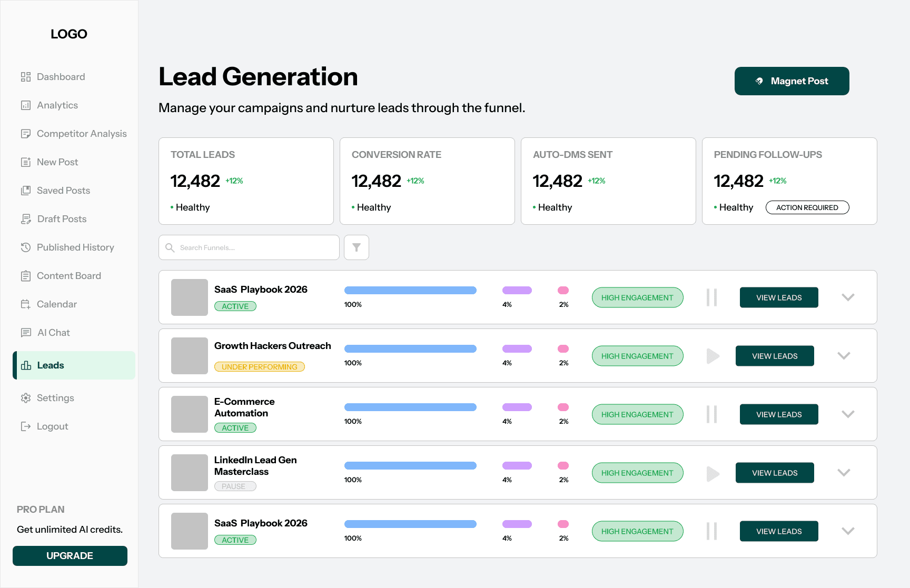Select the Leads menu item
Viewport: 910px width, 588px height.
(x=74, y=365)
